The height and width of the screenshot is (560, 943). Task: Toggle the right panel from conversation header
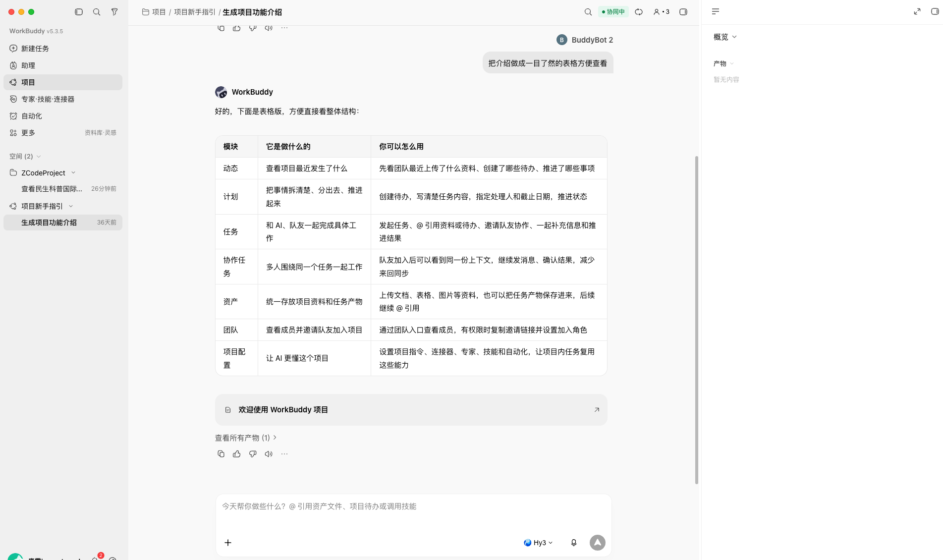coord(683,12)
